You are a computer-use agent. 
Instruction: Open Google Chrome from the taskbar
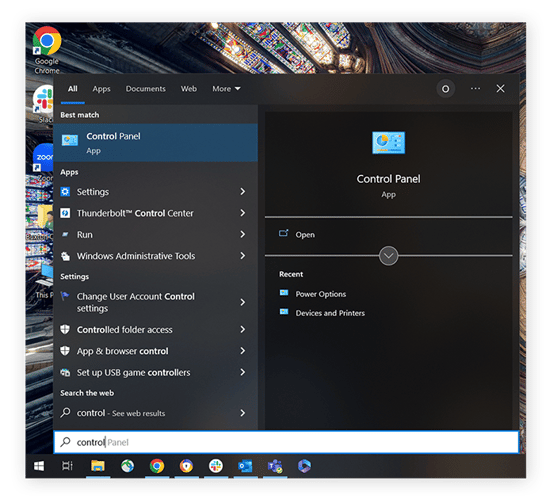coord(157,466)
